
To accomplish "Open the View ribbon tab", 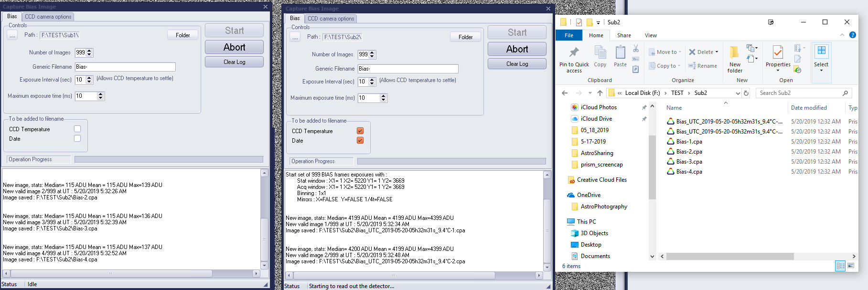I will tap(651, 35).
